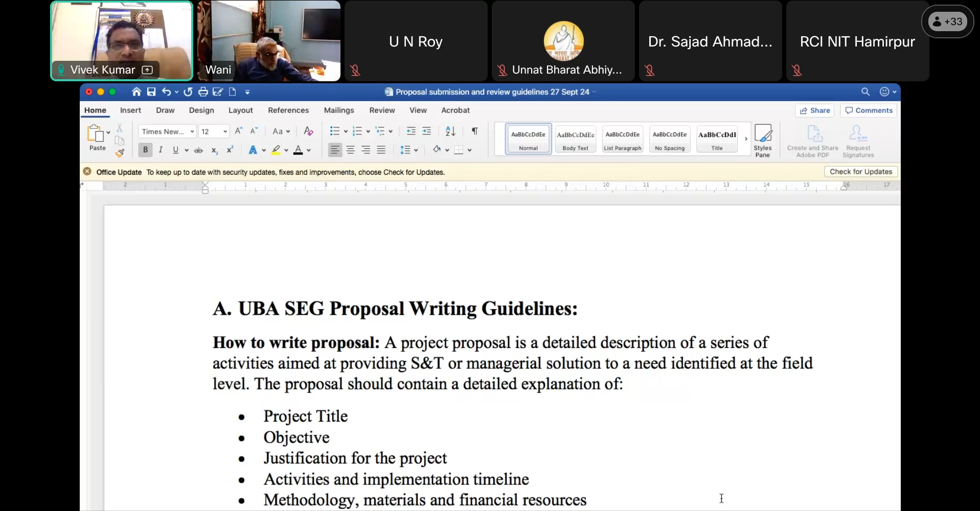Click Create and Share Adobe PDF
Viewport: 980px width, 511px height.
[x=813, y=141]
